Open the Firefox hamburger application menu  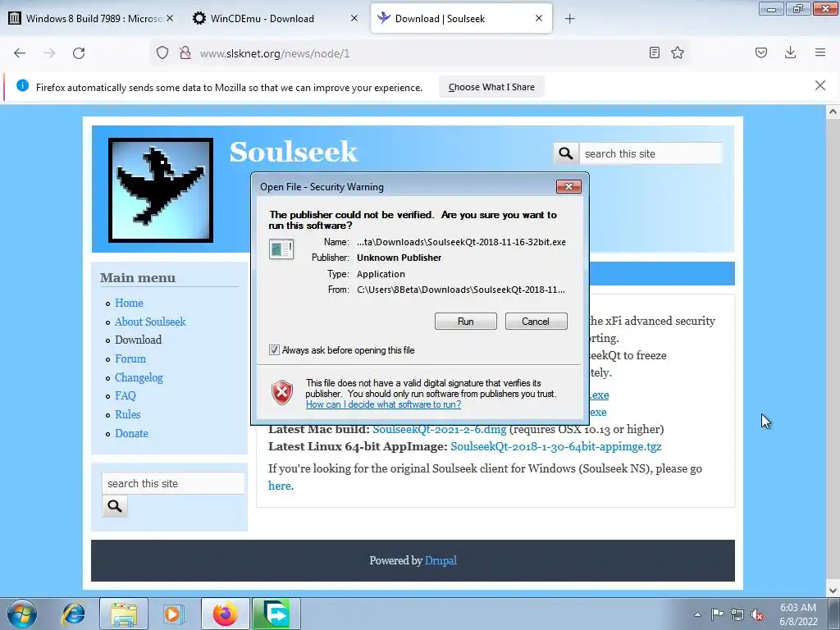tap(820, 52)
